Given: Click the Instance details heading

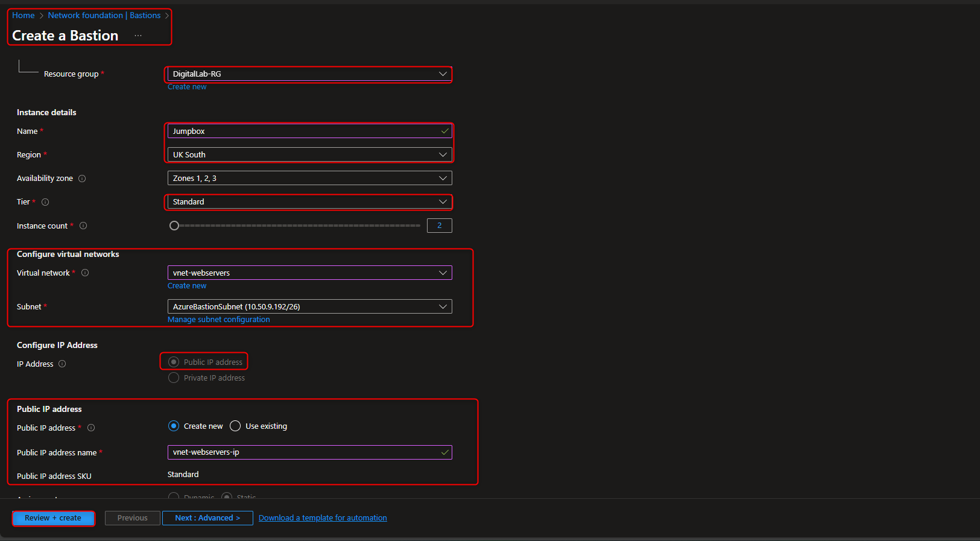Looking at the screenshot, I should pyautogui.click(x=46, y=113).
